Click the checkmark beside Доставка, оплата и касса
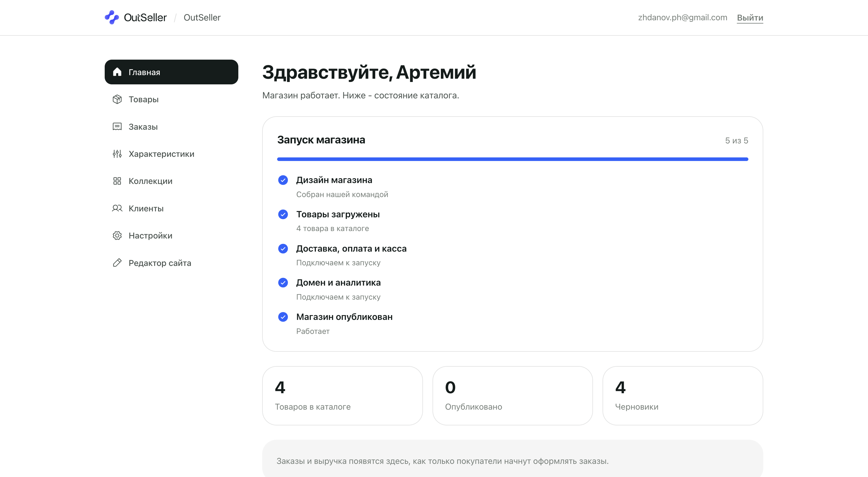868x477 pixels. pos(283,249)
